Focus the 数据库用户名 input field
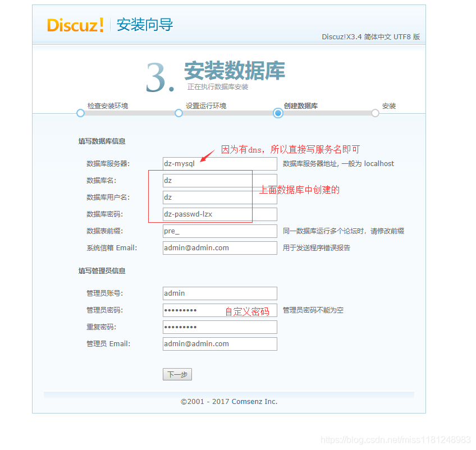The image size is (476, 450). pos(220,198)
